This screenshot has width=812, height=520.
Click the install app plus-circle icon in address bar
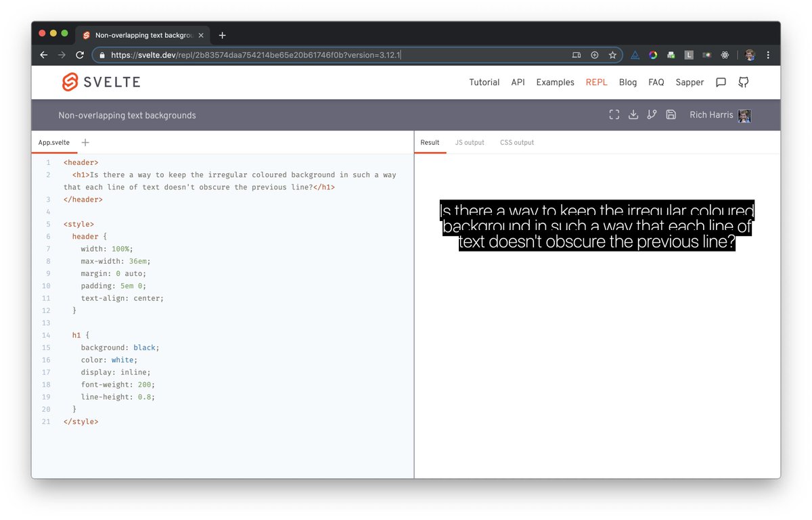[x=595, y=55]
